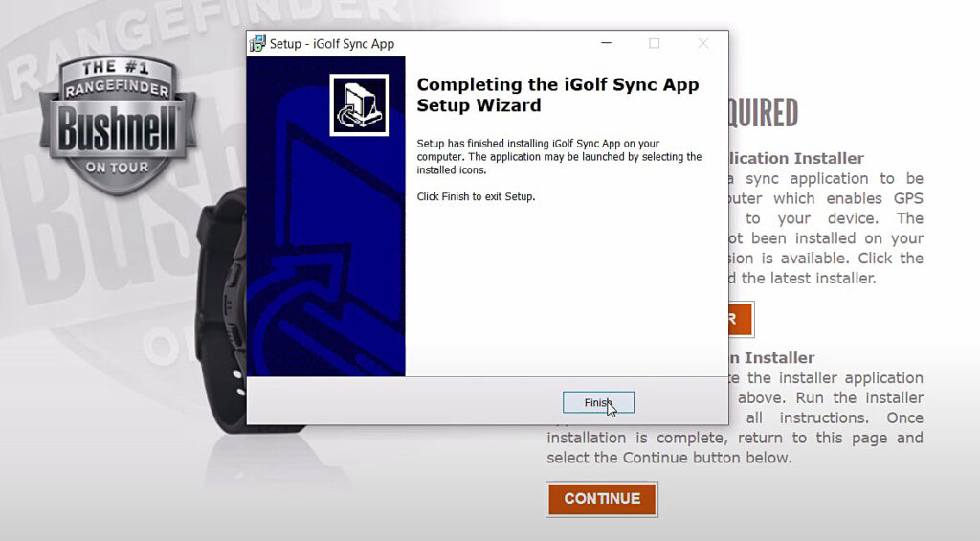The height and width of the screenshot is (541, 980).
Task: Close the iGolf Sync App setup dialog
Action: pyautogui.click(x=703, y=43)
